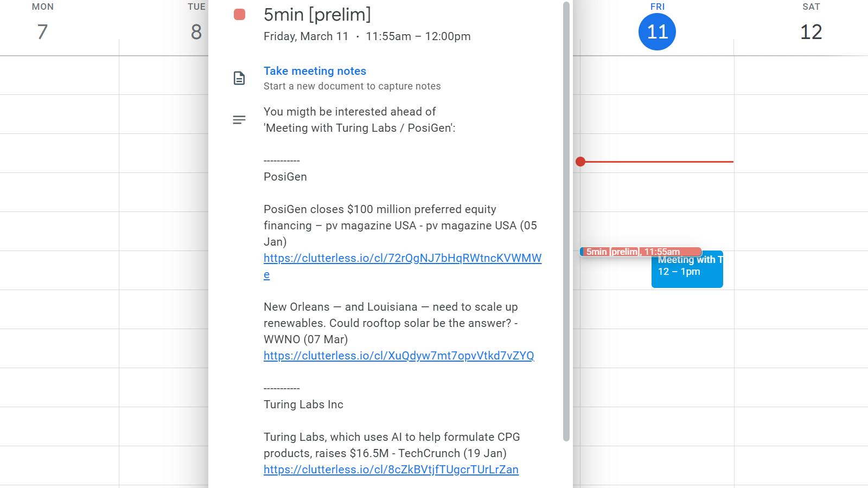
Task: Click the event title '5min [prelim]'
Action: pyautogui.click(x=317, y=15)
